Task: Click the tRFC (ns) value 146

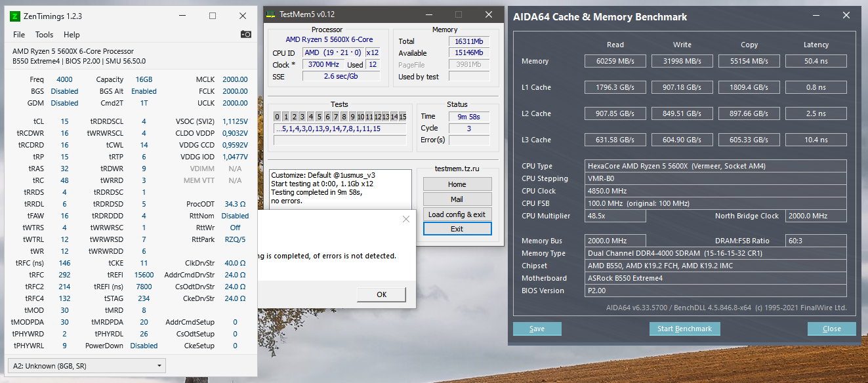Action: [x=64, y=263]
